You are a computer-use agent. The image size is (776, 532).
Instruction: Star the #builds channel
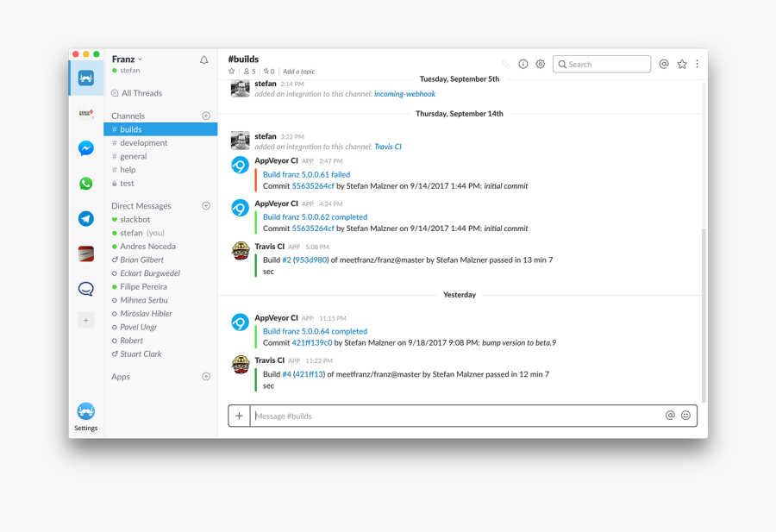[231, 72]
